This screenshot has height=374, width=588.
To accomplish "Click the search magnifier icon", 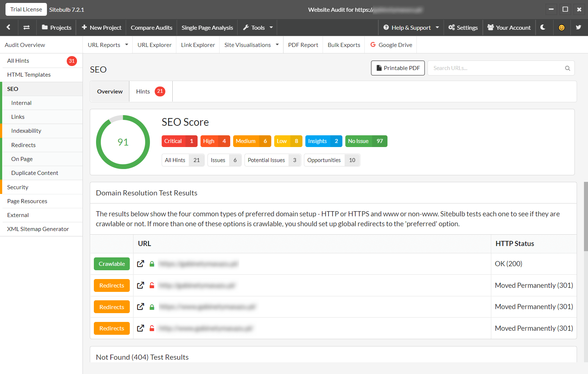I will pos(567,68).
